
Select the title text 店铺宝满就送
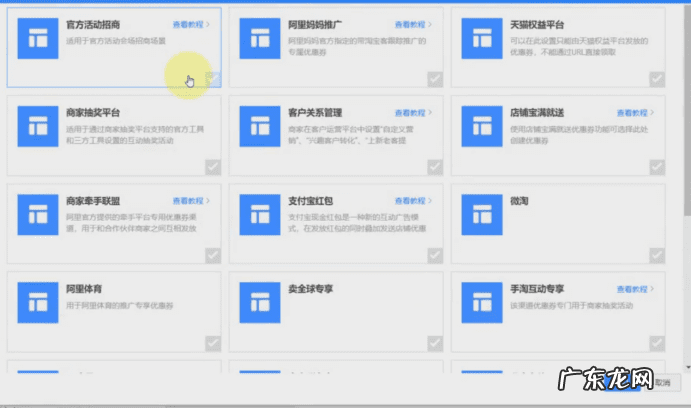pos(537,113)
